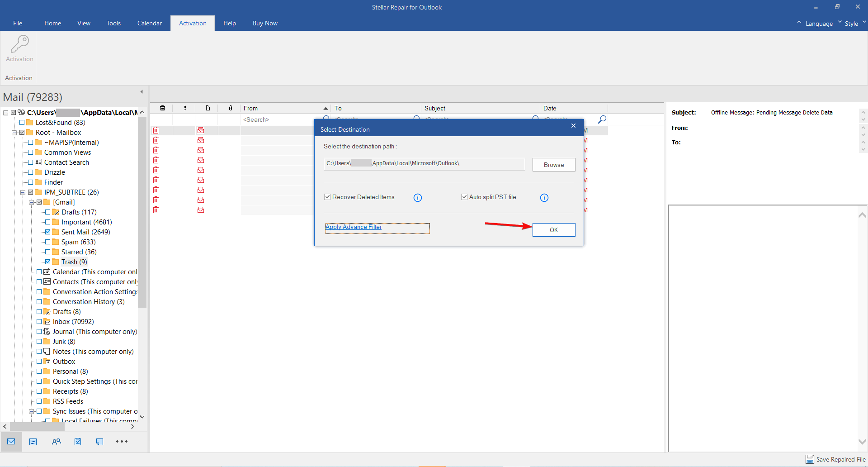Toggle Auto split PST file checkbox
The height and width of the screenshot is (467, 868).
464,197
